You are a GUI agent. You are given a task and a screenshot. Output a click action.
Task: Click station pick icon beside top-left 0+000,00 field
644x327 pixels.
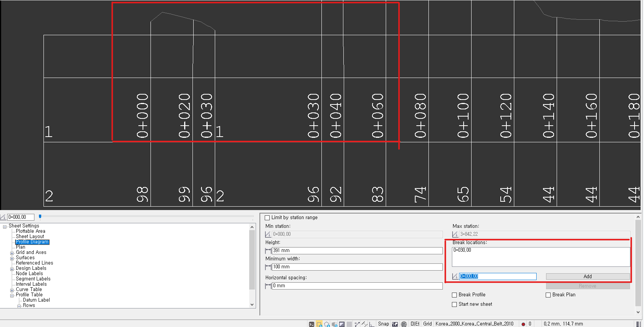3,217
